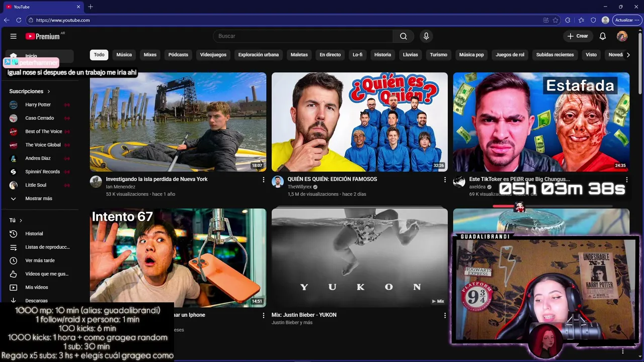Click the browser back arrow
The image size is (644, 362).
7,20
